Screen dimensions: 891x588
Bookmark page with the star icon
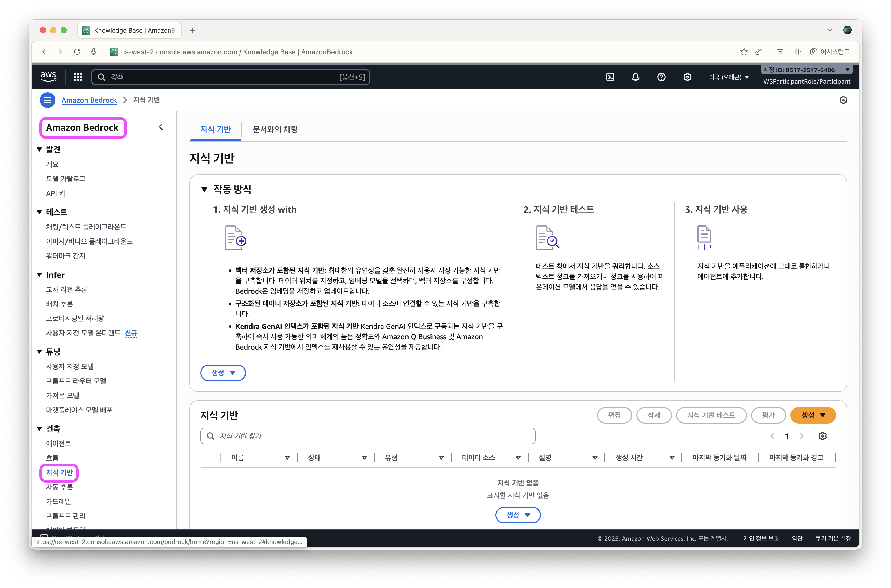[744, 52]
